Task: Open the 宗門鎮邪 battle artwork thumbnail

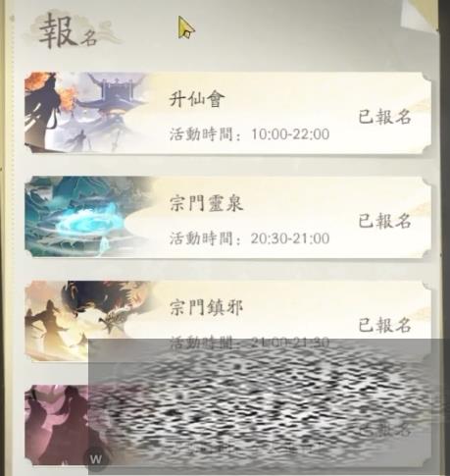Action: 86,321
